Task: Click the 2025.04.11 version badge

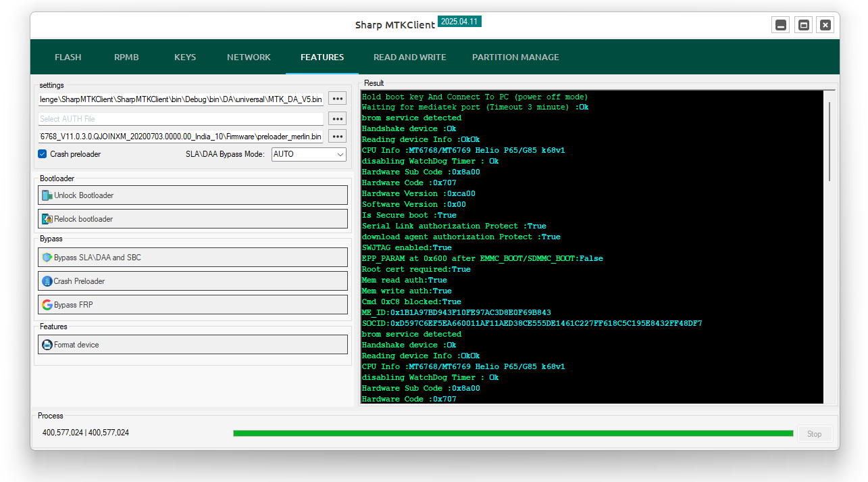Action: [459, 22]
